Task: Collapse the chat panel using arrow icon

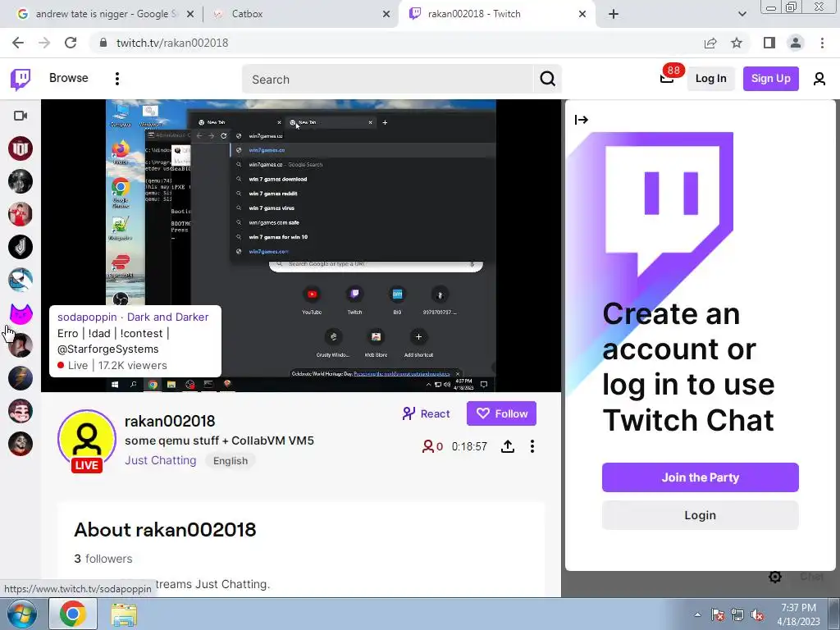Action: click(x=582, y=120)
